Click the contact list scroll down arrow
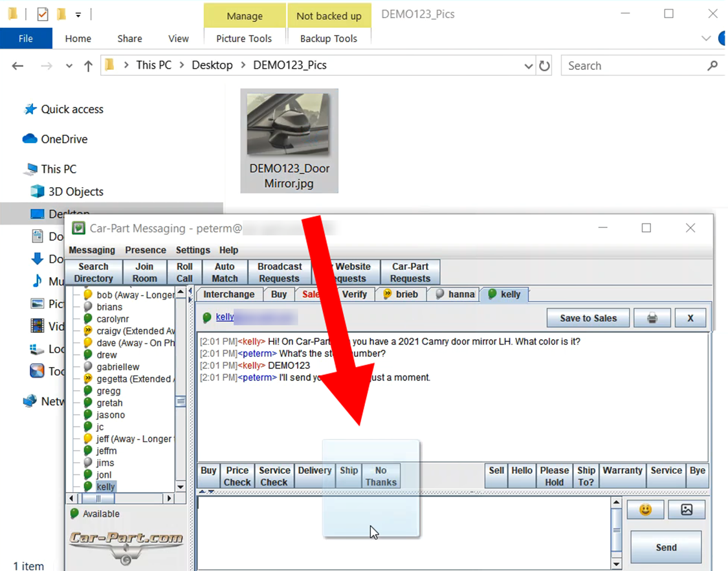Screen dimensions: 728x571 (x=181, y=487)
